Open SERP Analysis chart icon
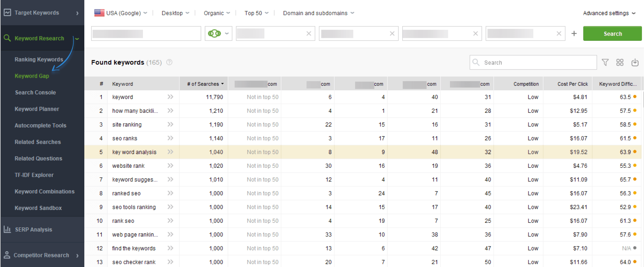 coord(7,229)
